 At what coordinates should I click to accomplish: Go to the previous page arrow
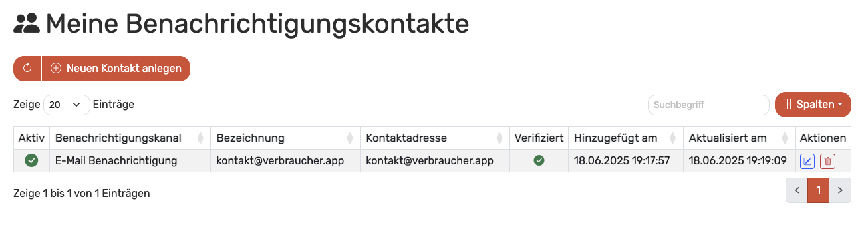797,190
